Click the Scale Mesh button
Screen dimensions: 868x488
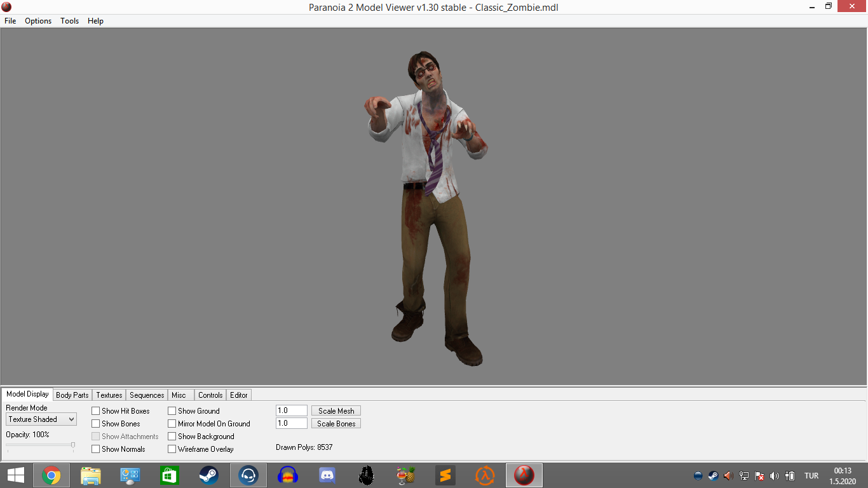(336, 411)
